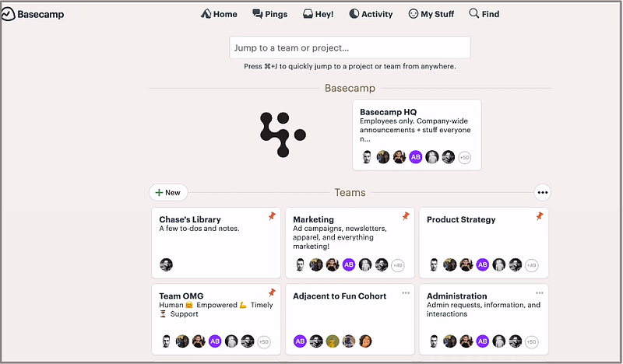Open Adjacent to Fun Cohort options menu

(405, 292)
